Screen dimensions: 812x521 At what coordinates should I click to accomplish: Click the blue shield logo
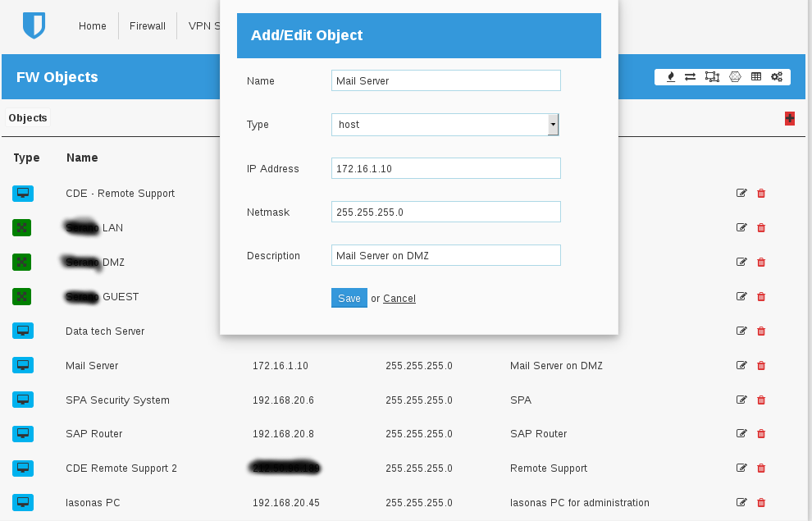[34, 25]
